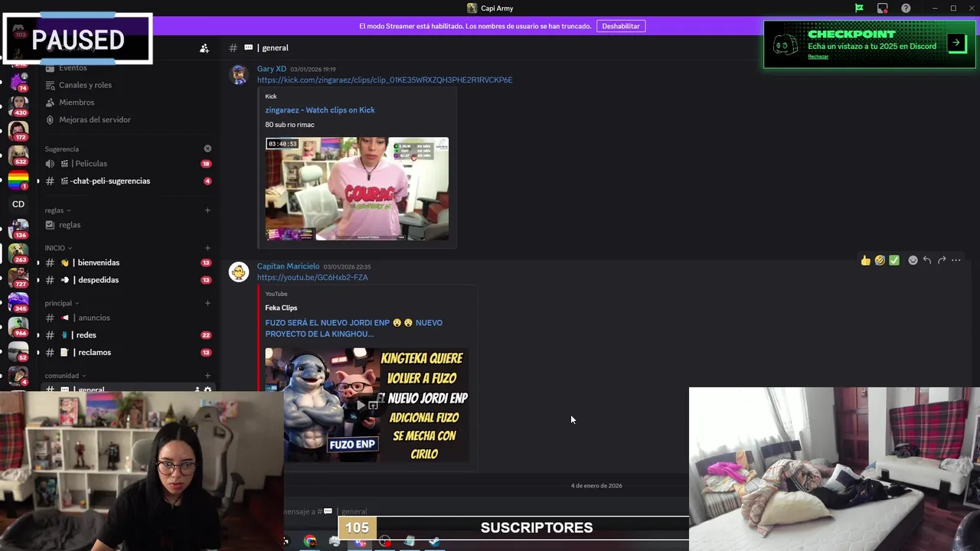
Task: Click Gary XD username
Action: pos(272,69)
